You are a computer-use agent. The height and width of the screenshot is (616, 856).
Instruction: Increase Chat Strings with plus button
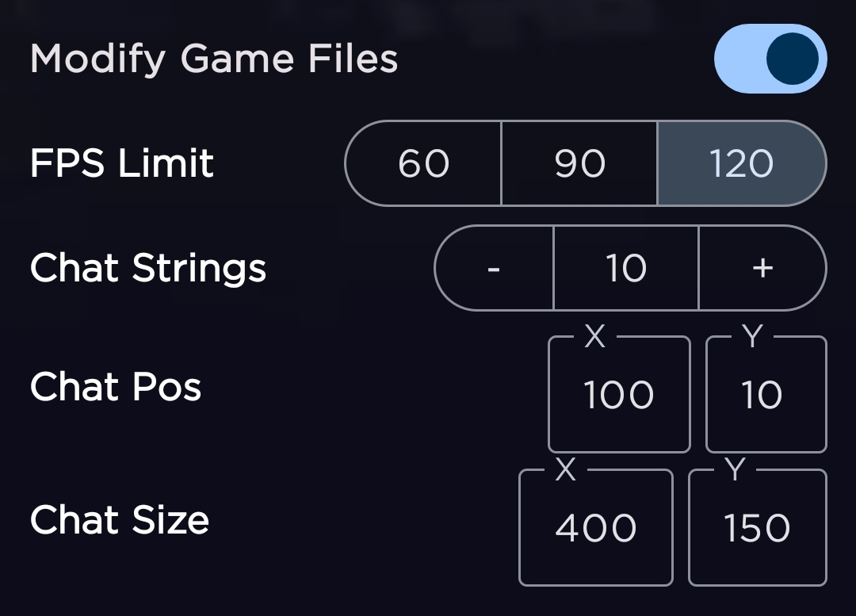pyautogui.click(x=762, y=269)
